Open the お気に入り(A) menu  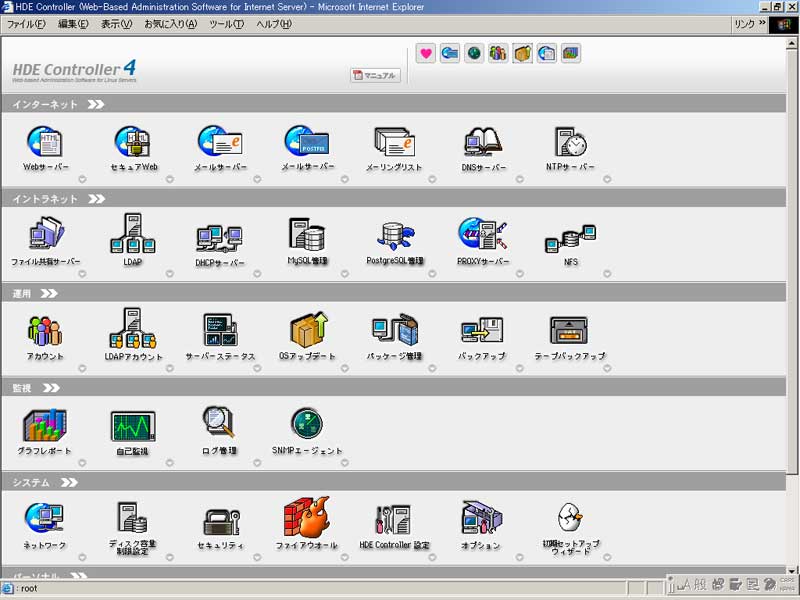(170, 24)
